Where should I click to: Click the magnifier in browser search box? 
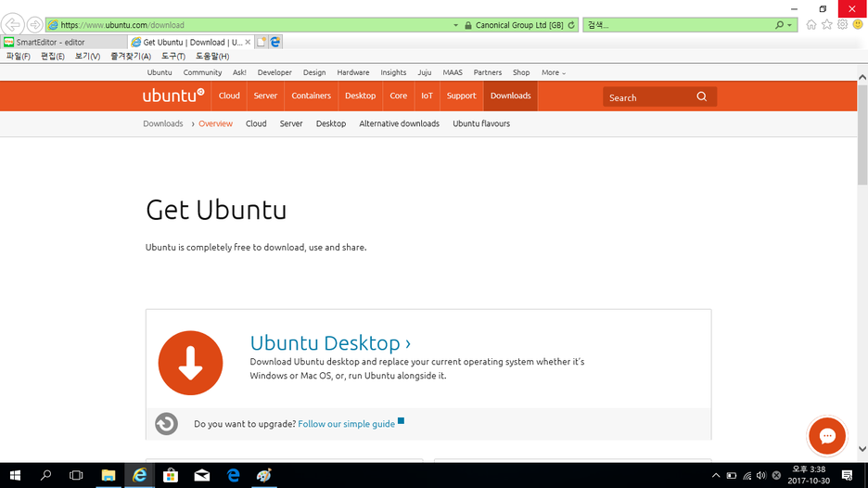coord(779,25)
